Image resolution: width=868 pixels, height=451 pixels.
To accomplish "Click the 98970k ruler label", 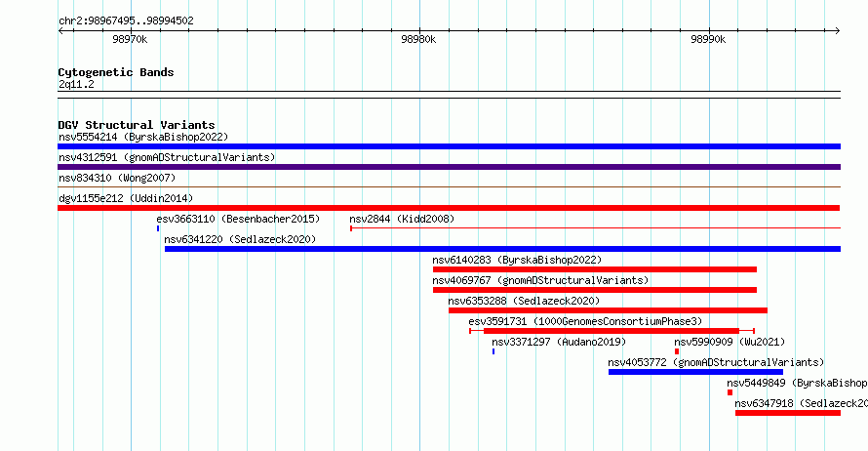I will [130, 39].
